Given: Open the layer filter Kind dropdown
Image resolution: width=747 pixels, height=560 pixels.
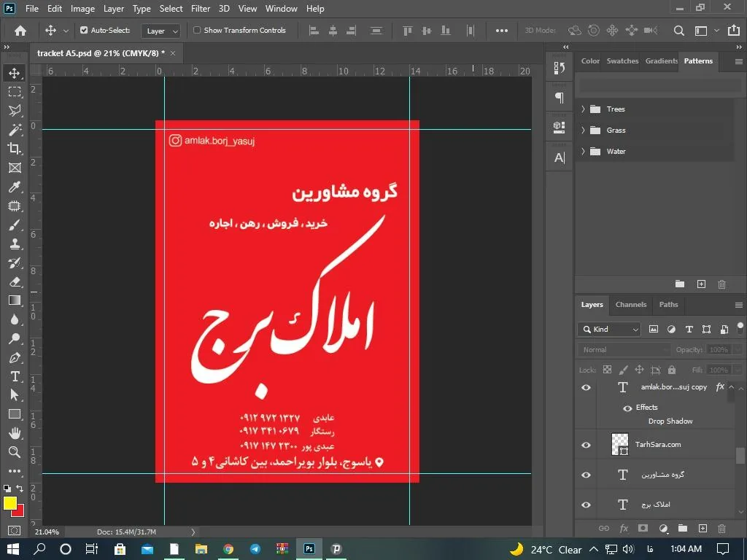Looking at the screenshot, I should point(609,329).
